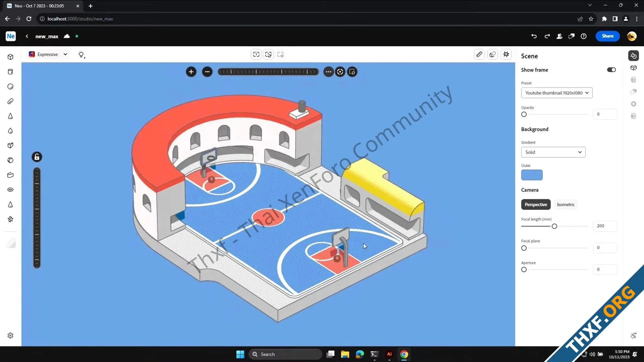
Task: Redo the last action
Action: (x=547, y=36)
